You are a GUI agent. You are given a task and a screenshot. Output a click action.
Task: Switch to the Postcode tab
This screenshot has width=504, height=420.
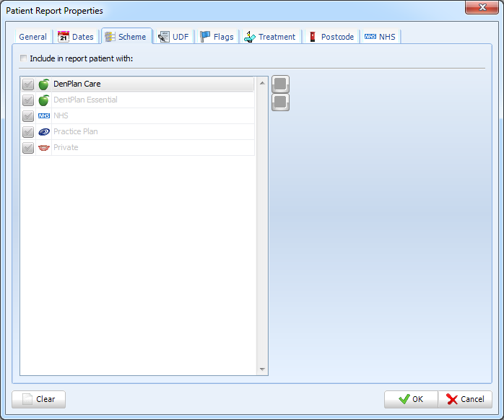pos(331,37)
